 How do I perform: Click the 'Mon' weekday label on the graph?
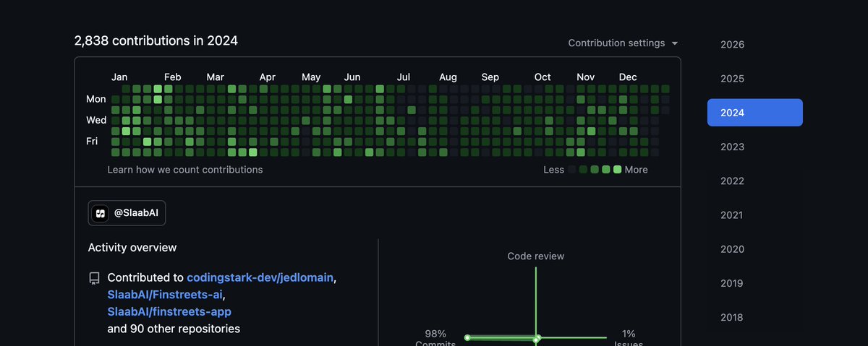tap(96, 99)
